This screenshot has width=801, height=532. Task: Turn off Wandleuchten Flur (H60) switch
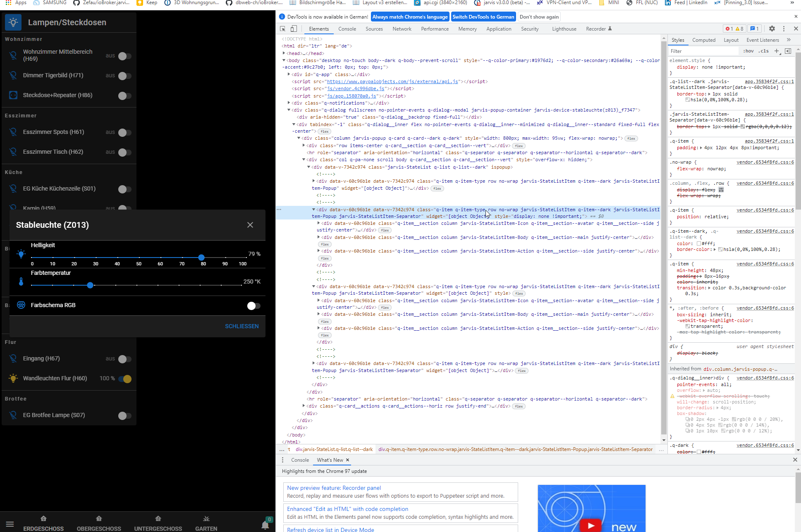[124, 379]
